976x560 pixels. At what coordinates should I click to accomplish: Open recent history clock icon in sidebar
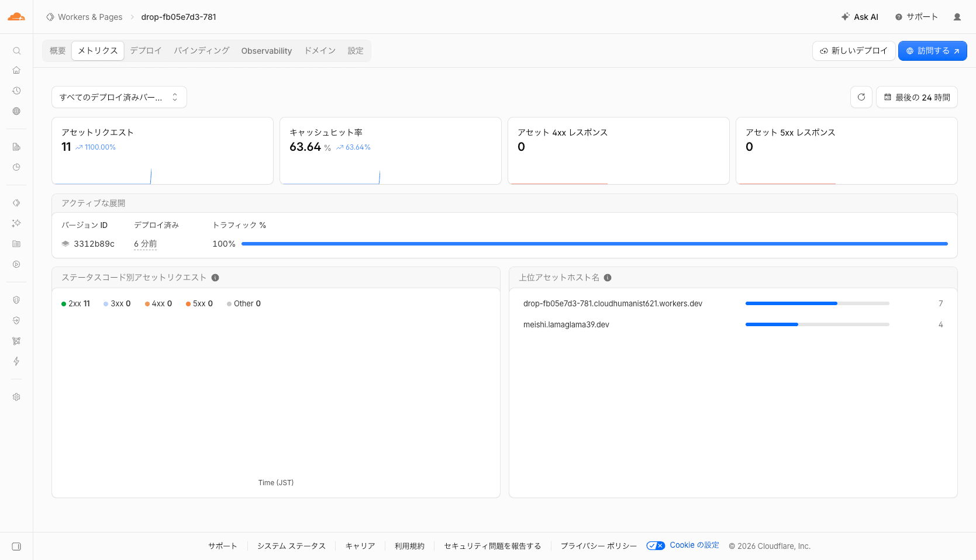16,91
